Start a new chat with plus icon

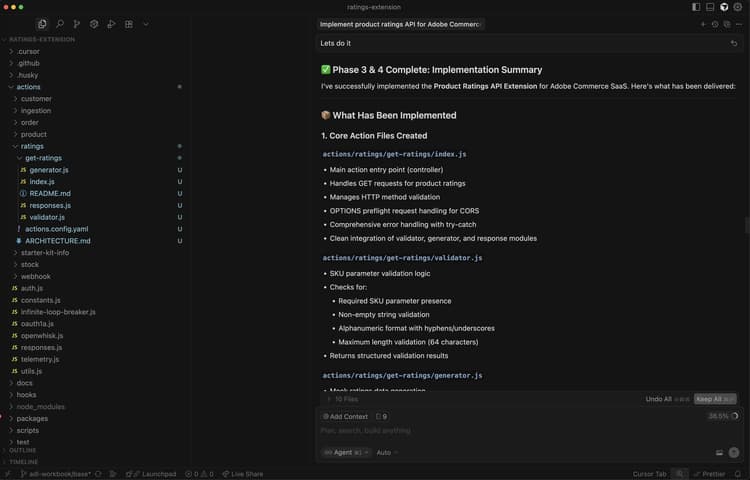702,23
